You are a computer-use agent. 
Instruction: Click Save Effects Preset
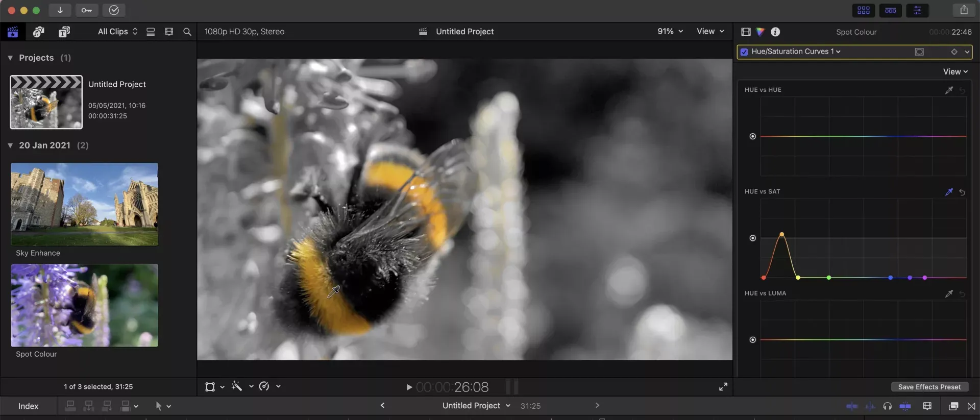[929, 387]
